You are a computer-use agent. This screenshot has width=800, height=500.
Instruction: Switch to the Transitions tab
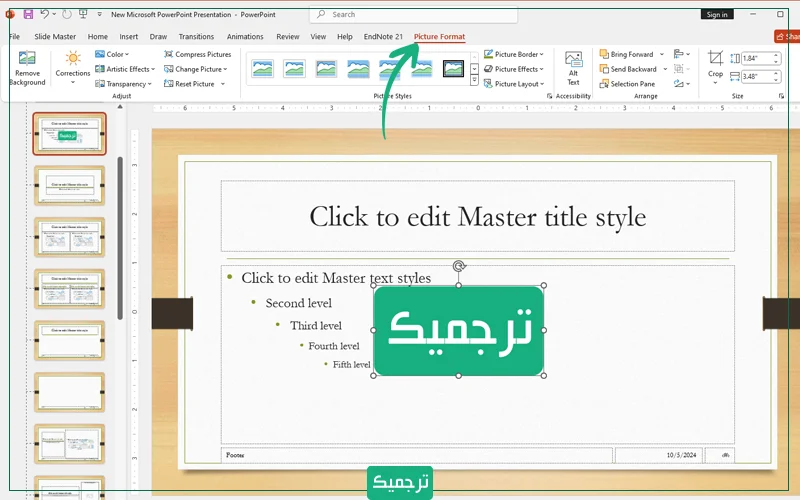click(196, 37)
